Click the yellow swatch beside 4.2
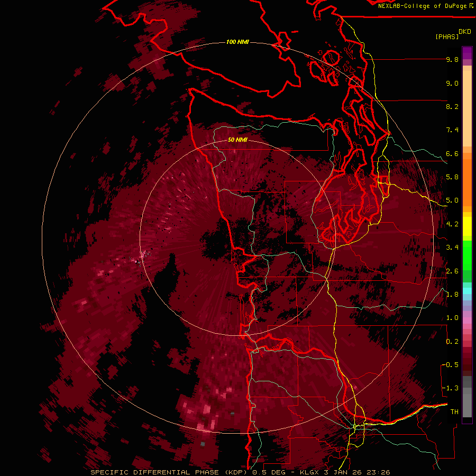This screenshot has height=476, width=476. coord(467,226)
